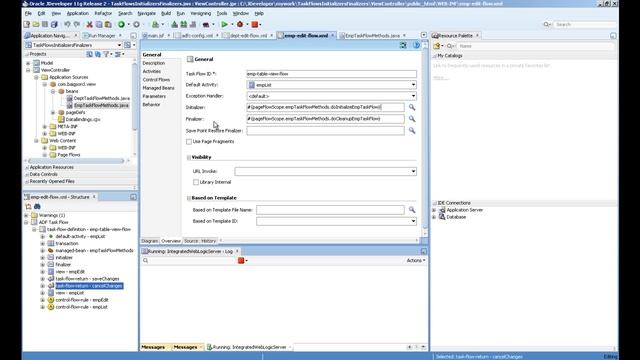Click the Undo toolbar icon
The height and width of the screenshot is (360, 640).
tap(67, 24)
